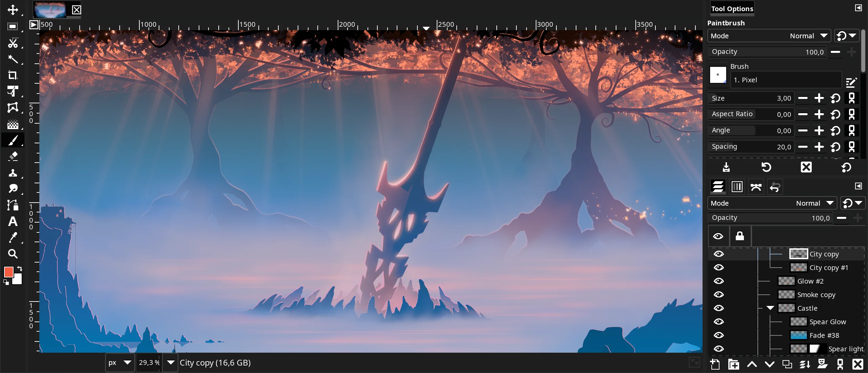Open layer Mode dropdown

[772, 203]
